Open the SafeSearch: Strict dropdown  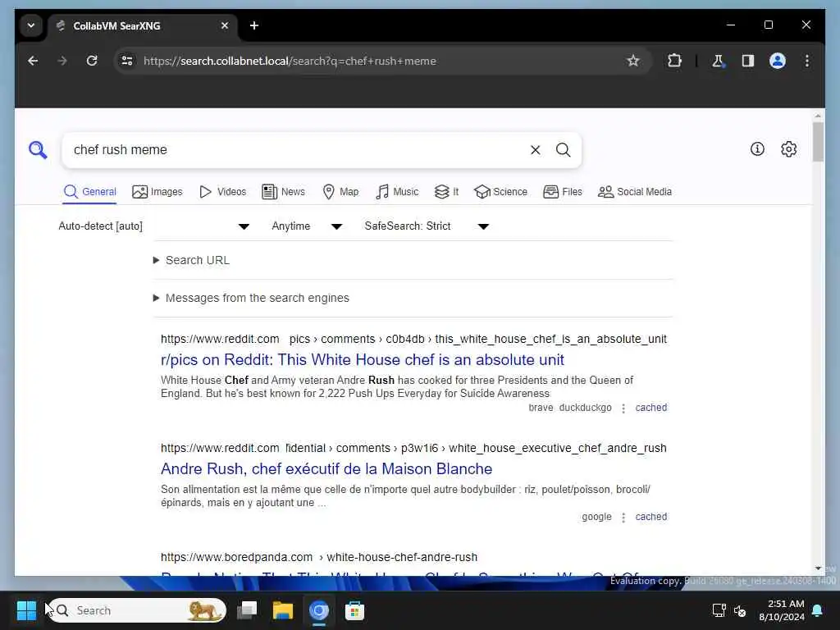pyautogui.click(x=427, y=226)
